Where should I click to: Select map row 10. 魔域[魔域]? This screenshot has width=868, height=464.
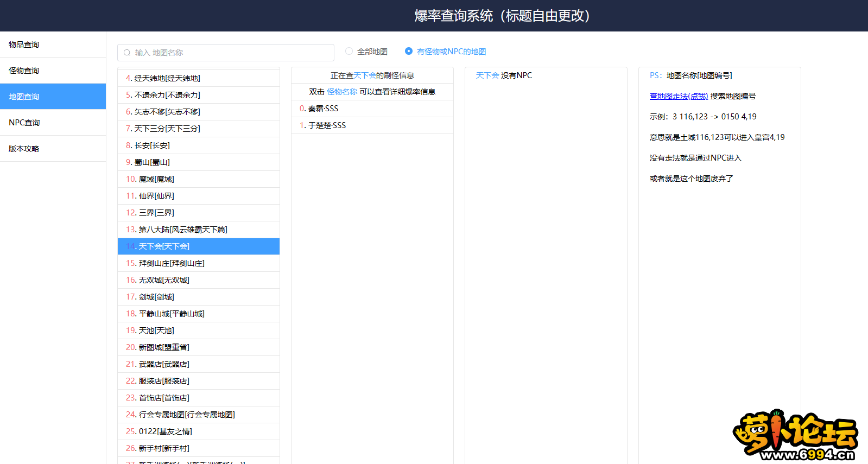coord(199,179)
